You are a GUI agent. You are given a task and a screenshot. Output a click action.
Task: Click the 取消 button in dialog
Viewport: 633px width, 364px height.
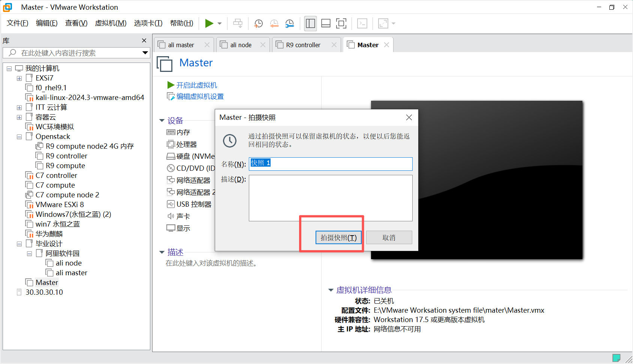point(389,237)
